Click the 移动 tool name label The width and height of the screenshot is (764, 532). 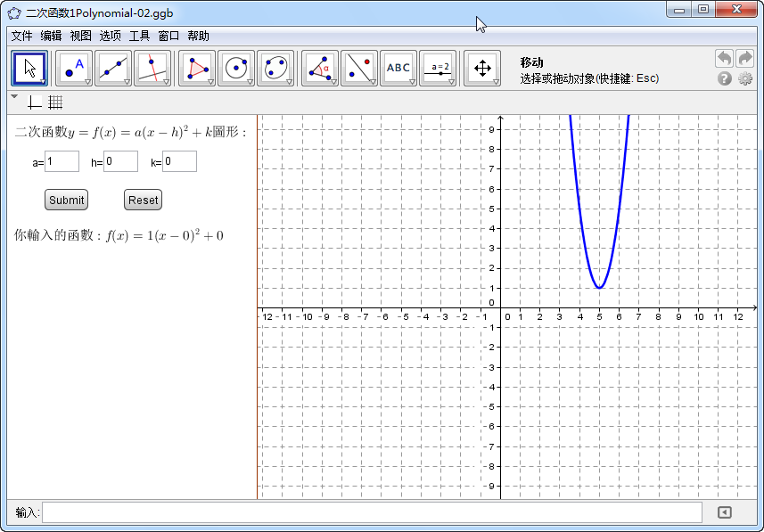(x=531, y=62)
